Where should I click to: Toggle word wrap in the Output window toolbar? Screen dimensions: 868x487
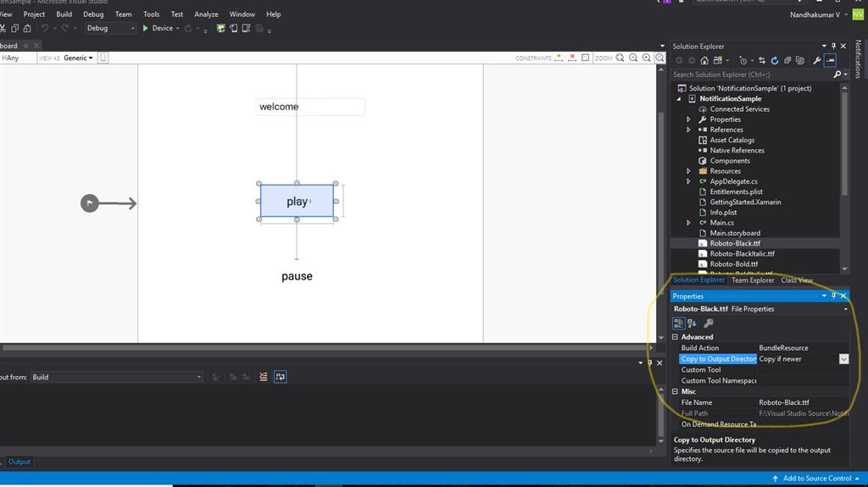[x=280, y=377]
